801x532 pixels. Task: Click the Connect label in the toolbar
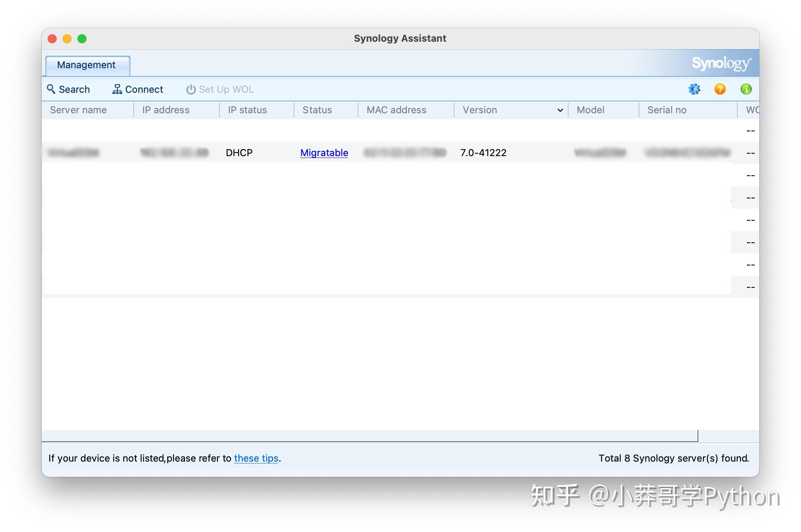pos(144,89)
